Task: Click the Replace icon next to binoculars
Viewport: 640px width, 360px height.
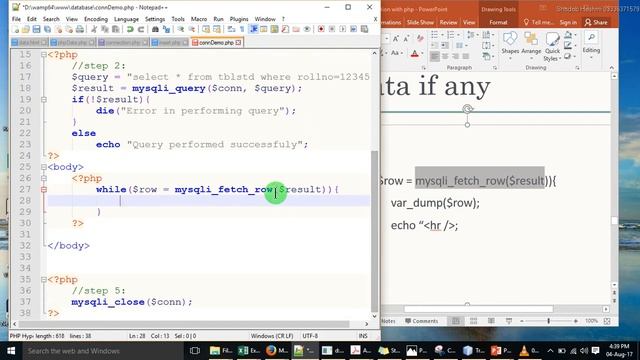Action: click(x=167, y=29)
